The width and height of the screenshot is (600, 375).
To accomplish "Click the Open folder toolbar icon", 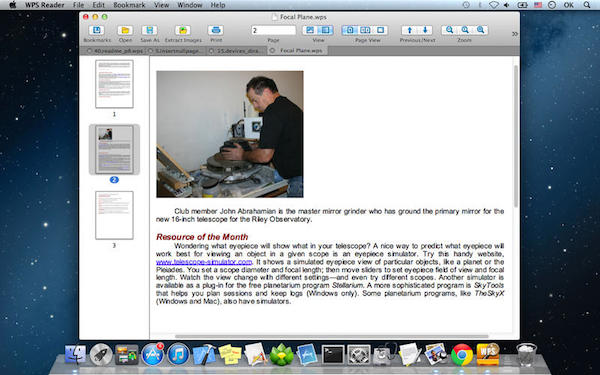I will click(125, 30).
